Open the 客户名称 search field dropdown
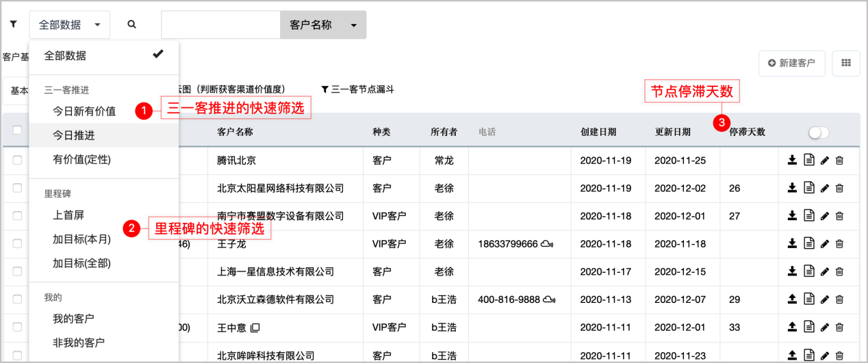The image size is (868, 363). [323, 25]
